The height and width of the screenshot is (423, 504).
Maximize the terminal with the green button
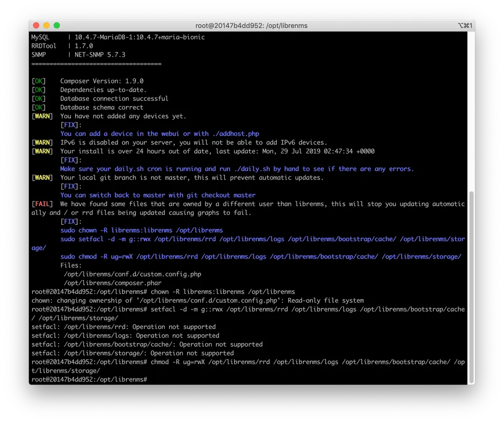(57, 25)
